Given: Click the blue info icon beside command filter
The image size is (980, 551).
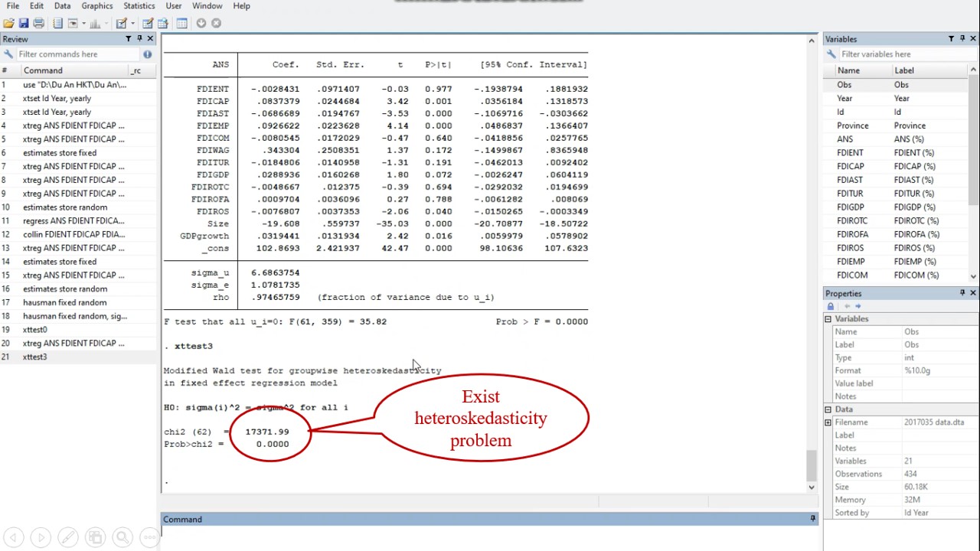Looking at the screenshot, I should click(147, 54).
